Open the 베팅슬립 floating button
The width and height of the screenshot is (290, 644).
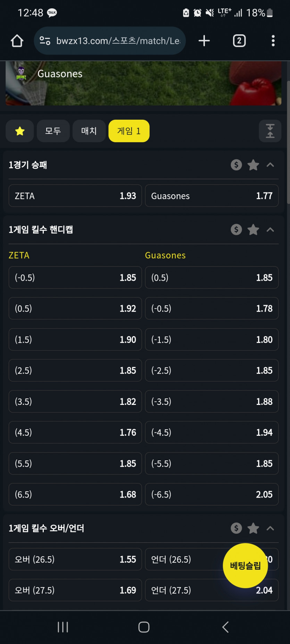[245, 566]
